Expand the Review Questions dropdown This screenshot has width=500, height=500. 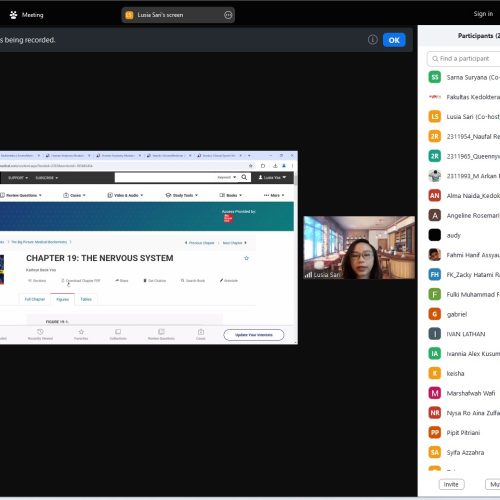tap(21, 195)
